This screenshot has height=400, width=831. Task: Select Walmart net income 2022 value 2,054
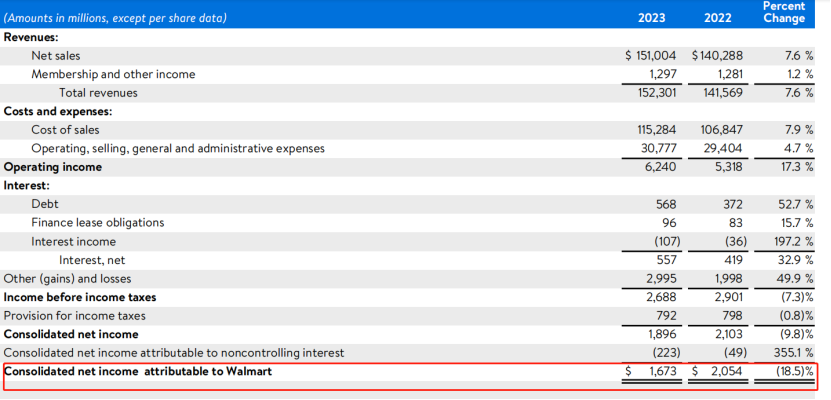pyautogui.click(x=728, y=371)
